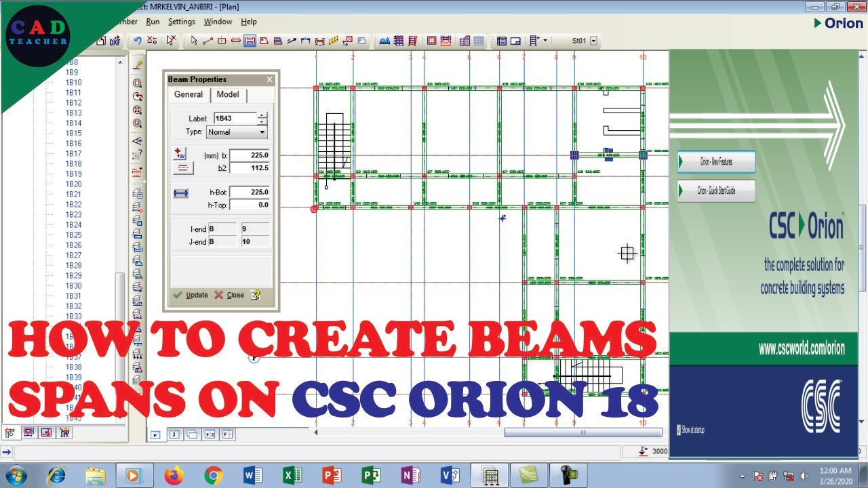Open the St01 storey dropdown
This screenshot has width=868, height=488.
(x=594, y=41)
